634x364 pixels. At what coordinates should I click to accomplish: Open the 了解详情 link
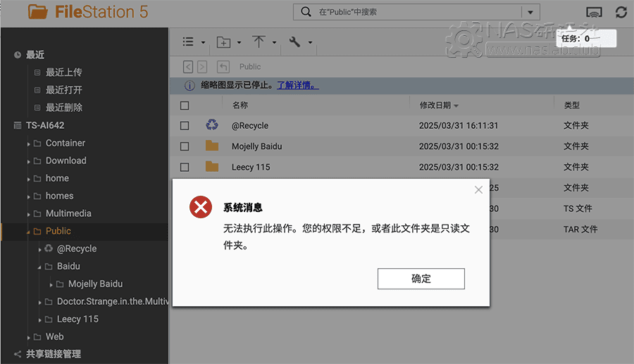(297, 85)
